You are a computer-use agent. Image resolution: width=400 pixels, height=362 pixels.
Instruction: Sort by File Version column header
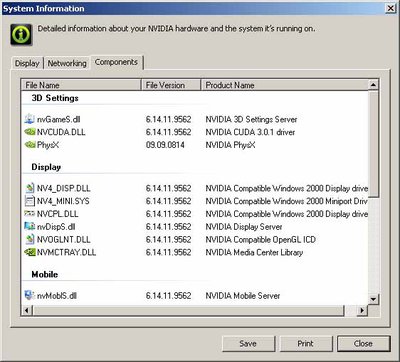tap(171, 85)
